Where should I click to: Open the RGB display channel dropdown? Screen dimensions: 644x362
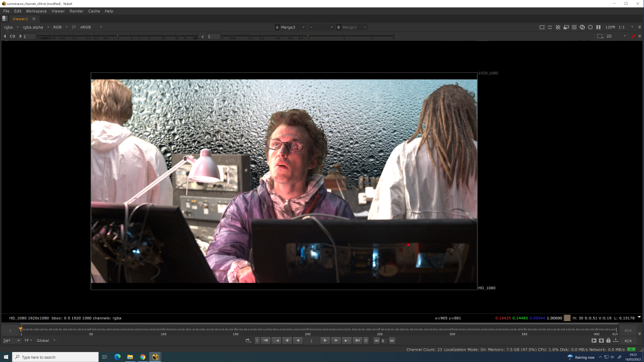tap(60, 27)
